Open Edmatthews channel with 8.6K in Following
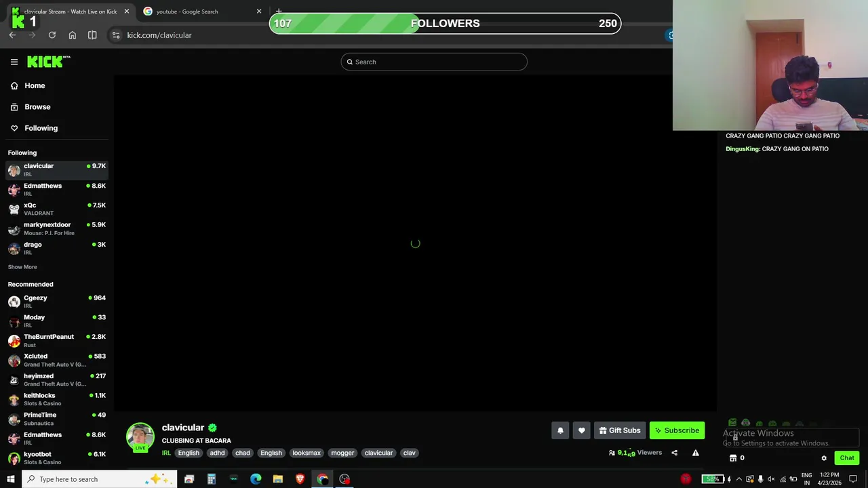 click(57, 189)
